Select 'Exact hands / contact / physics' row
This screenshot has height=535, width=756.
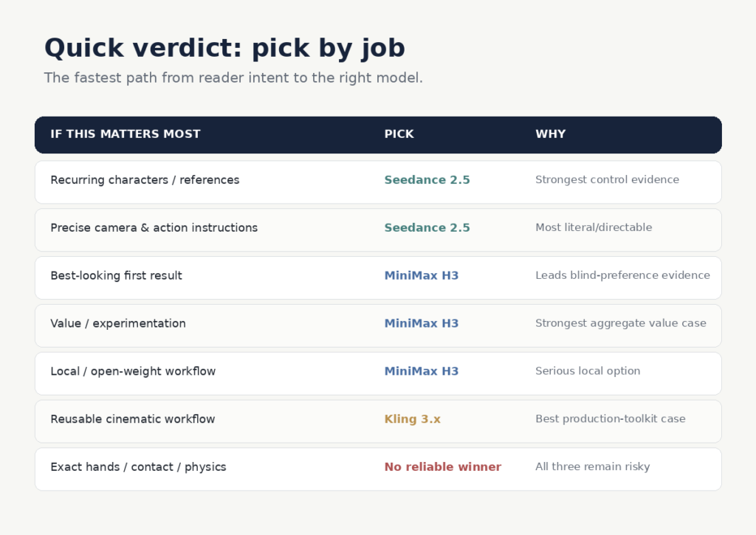coord(378,469)
